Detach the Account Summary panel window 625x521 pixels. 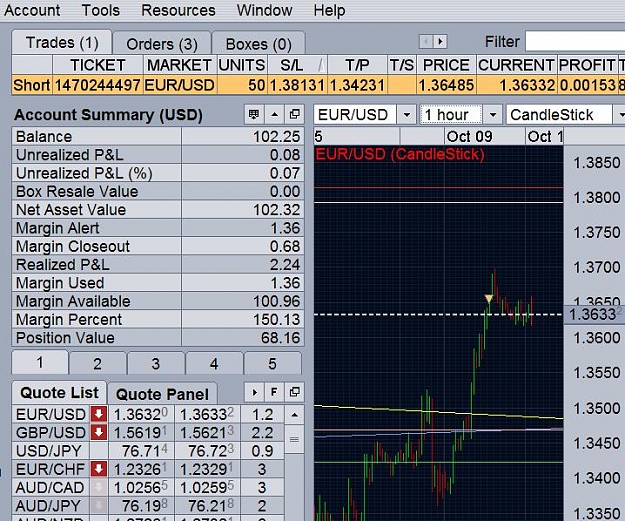[295, 114]
